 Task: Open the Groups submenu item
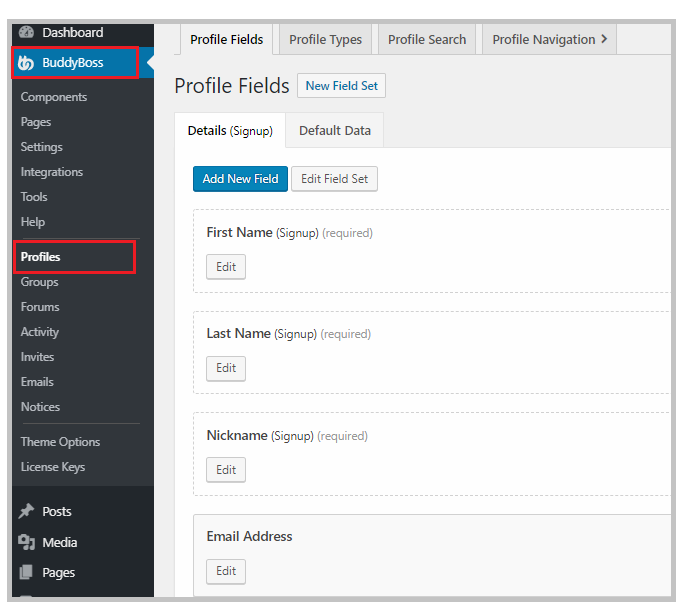tap(39, 282)
